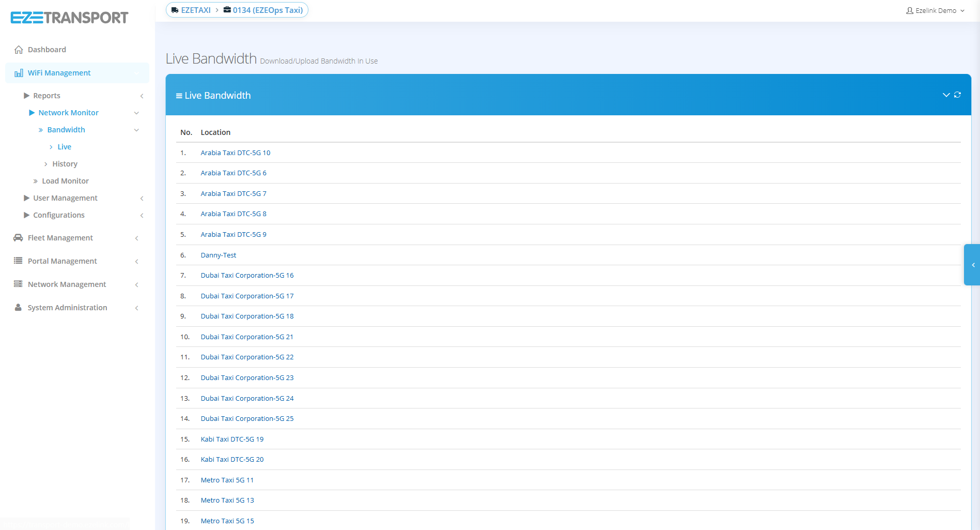This screenshot has height=530, width=980.
Task: Collapse the Live Bandwidth panel
Action: tap(946, 95)
